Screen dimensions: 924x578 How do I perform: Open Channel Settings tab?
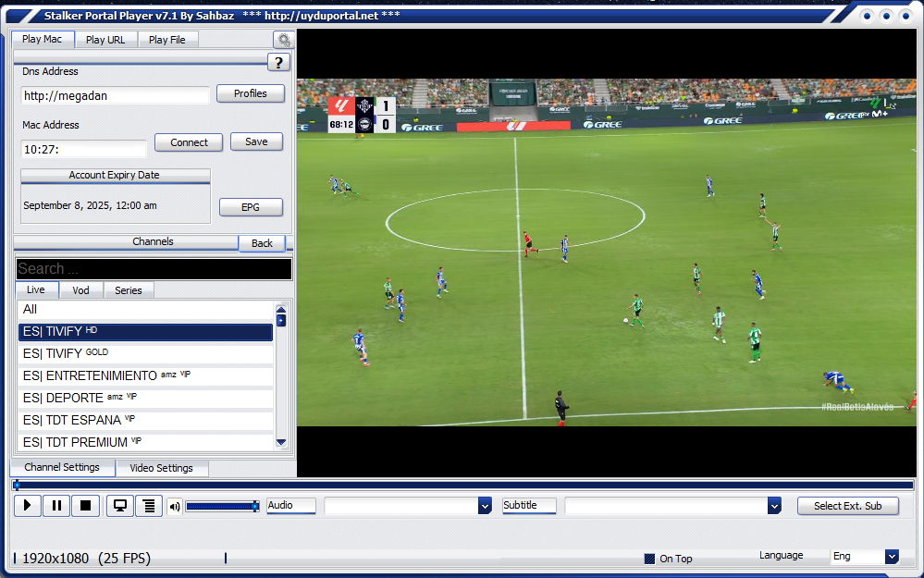pos(62,467)
